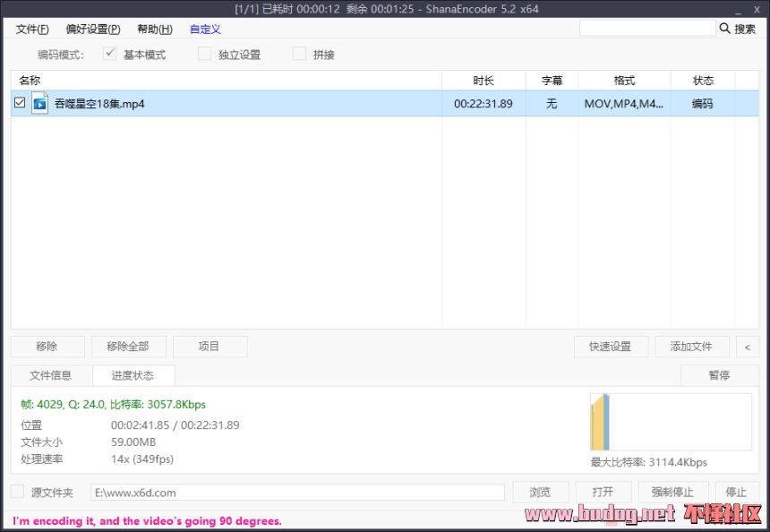Click the video file icon of 吞噬星空18集.mp4
This screenshot has width=770, height=532.
(x=39, y=103)
